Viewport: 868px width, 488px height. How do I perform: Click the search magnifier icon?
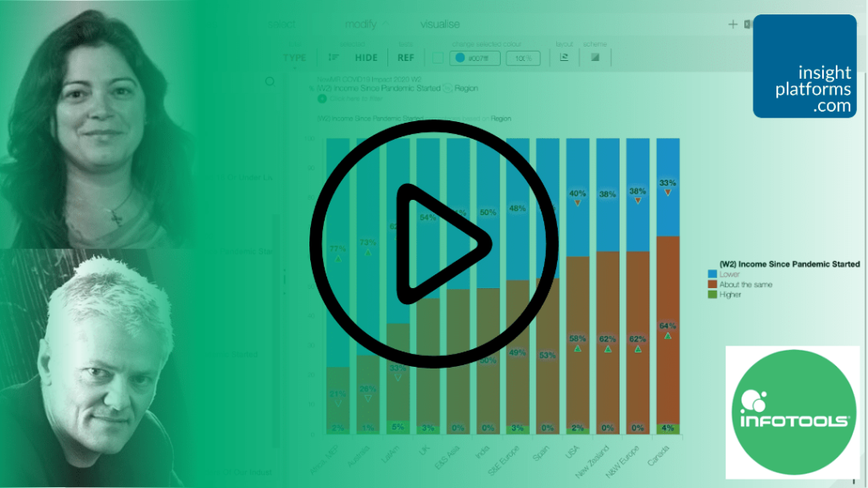point(270,80)
